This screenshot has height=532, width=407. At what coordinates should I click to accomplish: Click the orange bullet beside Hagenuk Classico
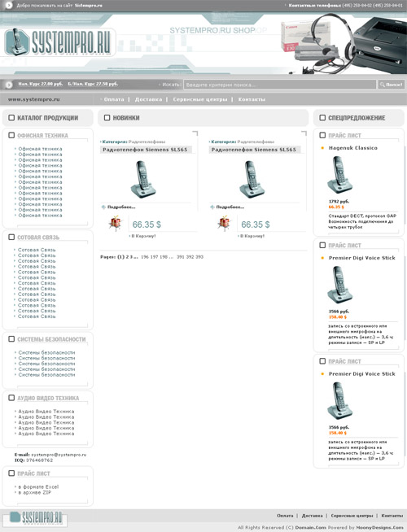click(322, 148)
